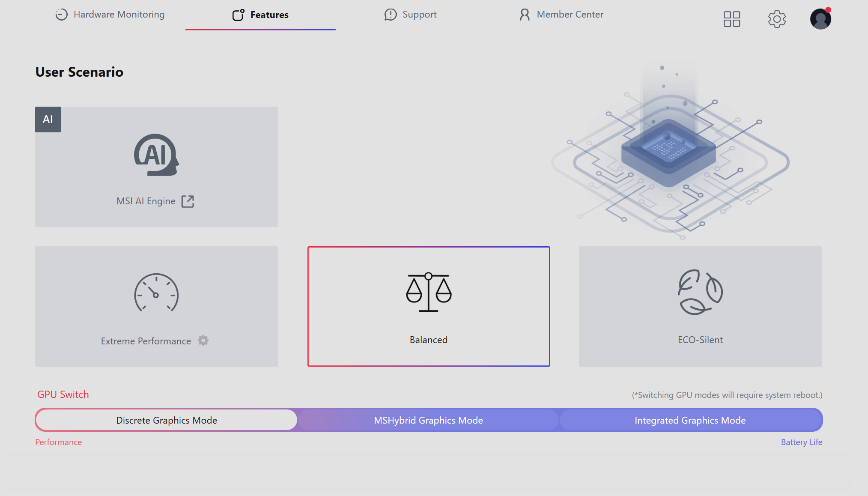
Task: Select the Extreme Performance scenario card
Action: [156, 306]
